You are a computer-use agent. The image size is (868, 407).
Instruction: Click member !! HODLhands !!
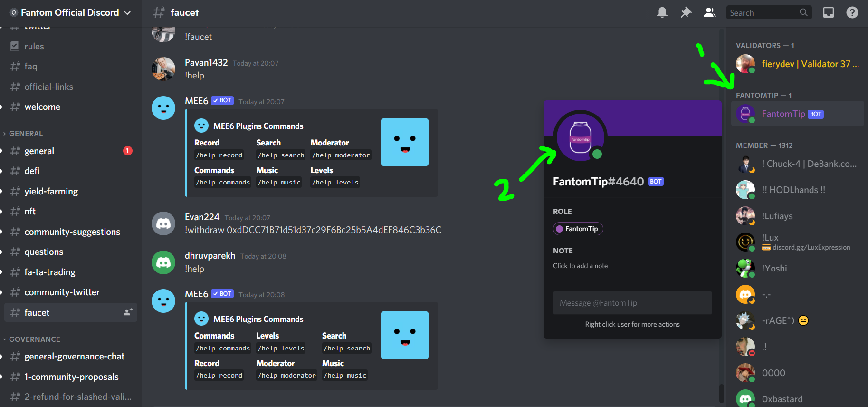798,190
